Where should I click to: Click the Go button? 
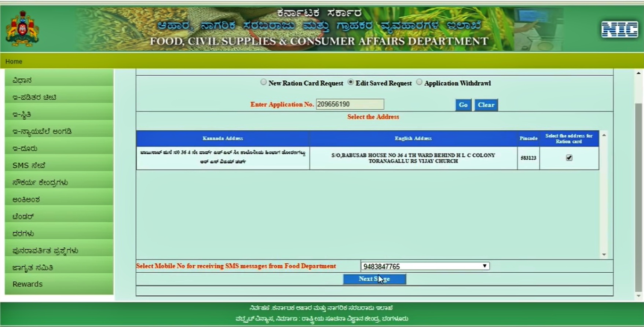[463, 105]
